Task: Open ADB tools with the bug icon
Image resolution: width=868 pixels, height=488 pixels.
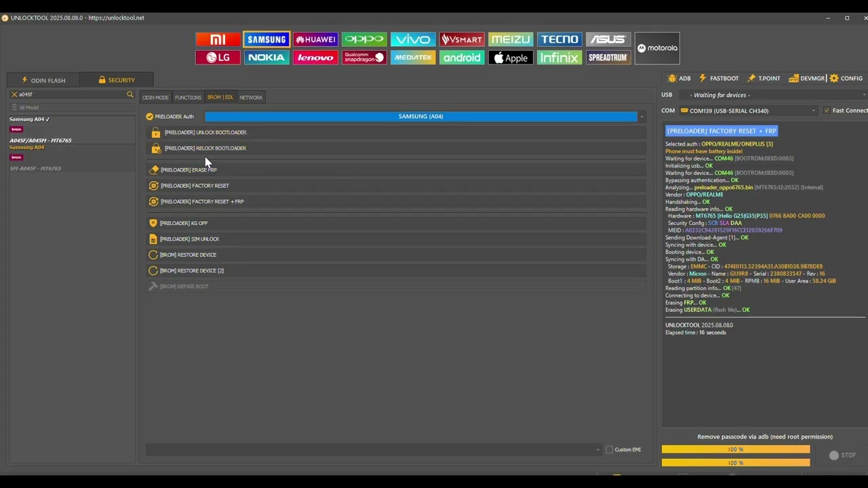Action: (679, 79)
